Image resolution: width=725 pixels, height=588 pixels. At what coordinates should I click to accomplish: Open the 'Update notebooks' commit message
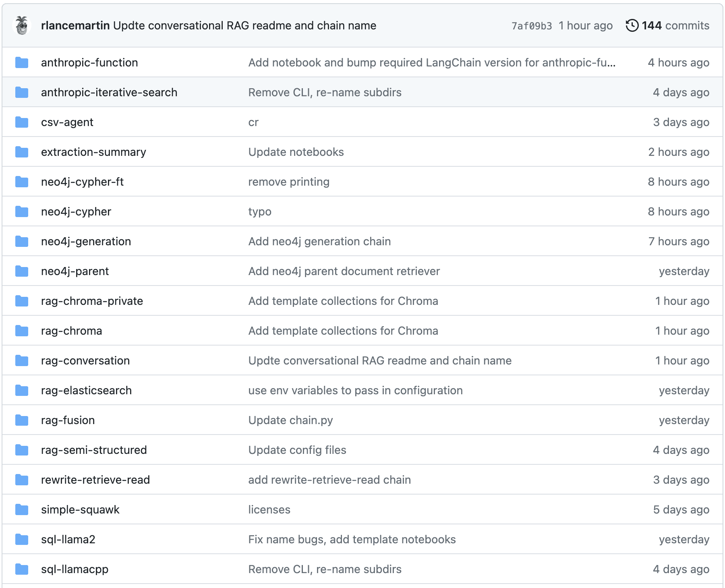point(296,152)
